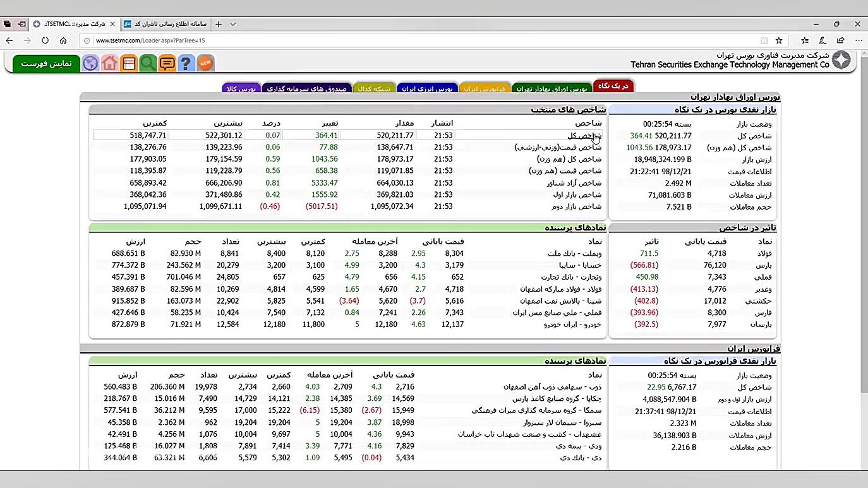Open the browser settings and more menu
Image resolution: width=868 pixels, height=488 pixels.
[x=859, y=40]
